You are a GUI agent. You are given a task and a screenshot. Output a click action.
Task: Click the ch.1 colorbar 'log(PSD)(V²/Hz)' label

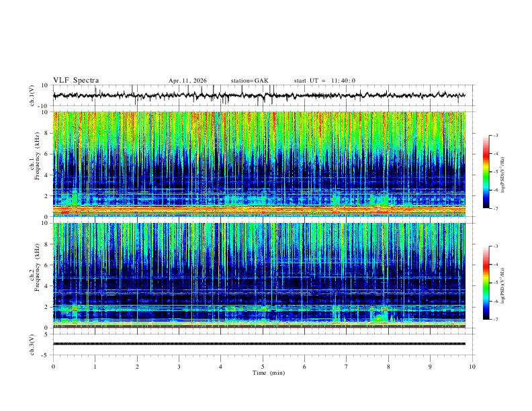[x=502, y=175]
